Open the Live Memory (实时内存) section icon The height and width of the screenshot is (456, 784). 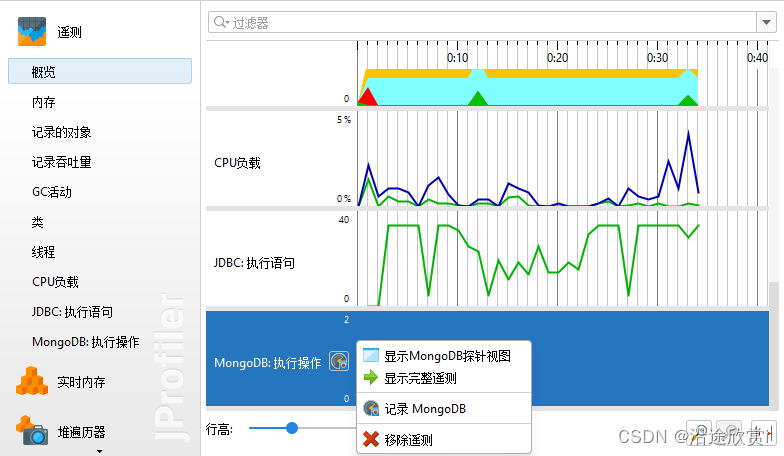pos(32,381)
